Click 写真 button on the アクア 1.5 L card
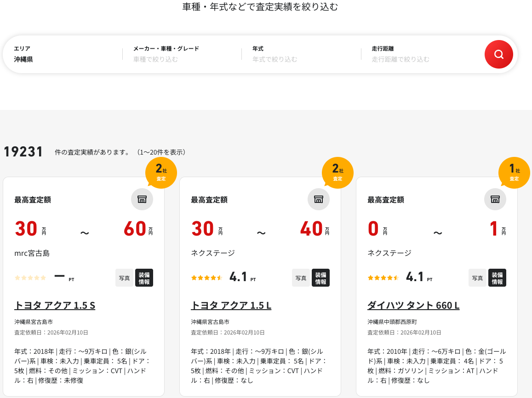Screen dimensions: 532x398 pyautogui.click(x=301, y=278)
